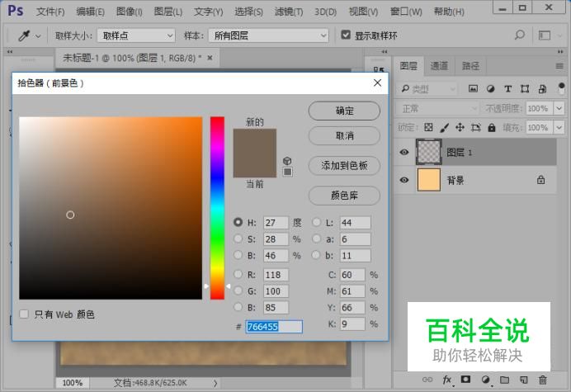Open the 滤镜(T) menu
571x392 pixels.
289,12
